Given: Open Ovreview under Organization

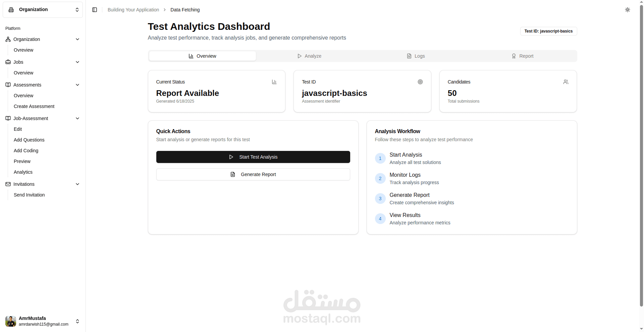Looking at the screenshot, I should coord(23,50).
